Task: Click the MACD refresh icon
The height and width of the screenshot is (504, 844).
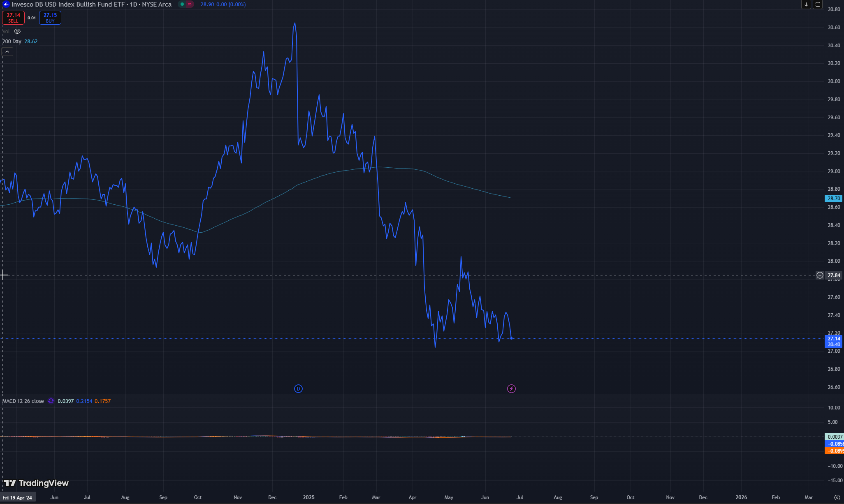Action: pos(51,401)
